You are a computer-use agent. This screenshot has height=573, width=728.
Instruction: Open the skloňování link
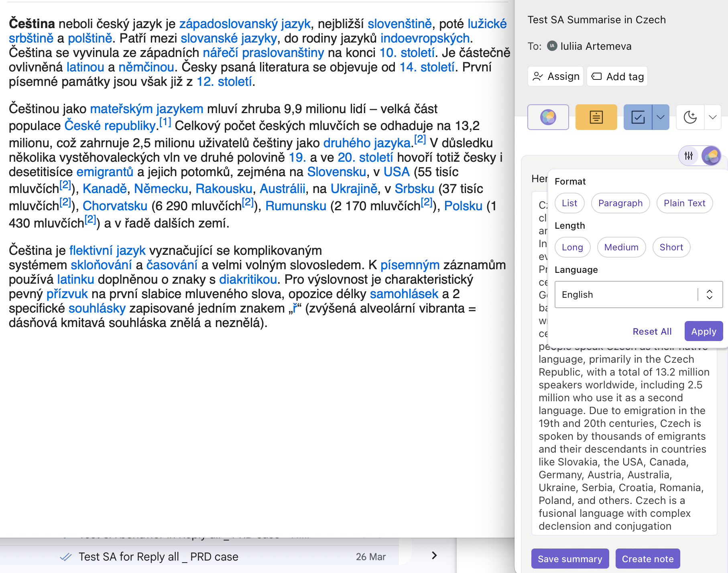[x=101, y=265]
